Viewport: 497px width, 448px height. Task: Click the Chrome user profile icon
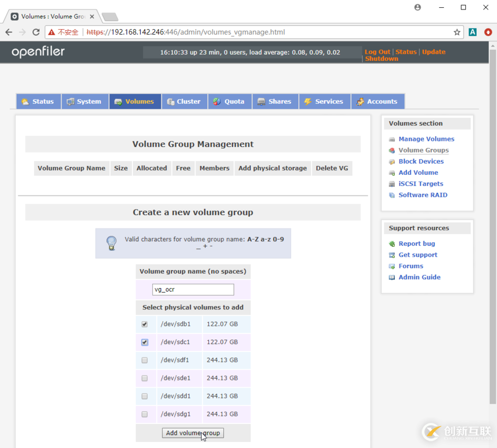click(x=418, y=8)
